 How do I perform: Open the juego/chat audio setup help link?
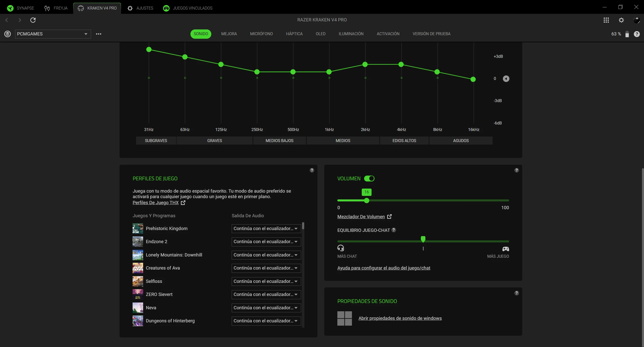384,268
